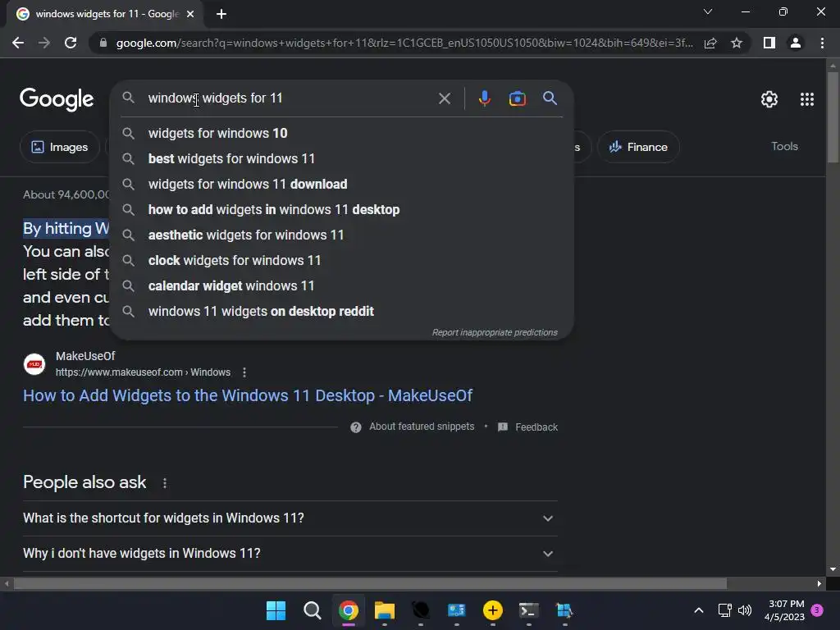
Task: Open the Chrome profile avatar
Action: click(x=796, y=43)
